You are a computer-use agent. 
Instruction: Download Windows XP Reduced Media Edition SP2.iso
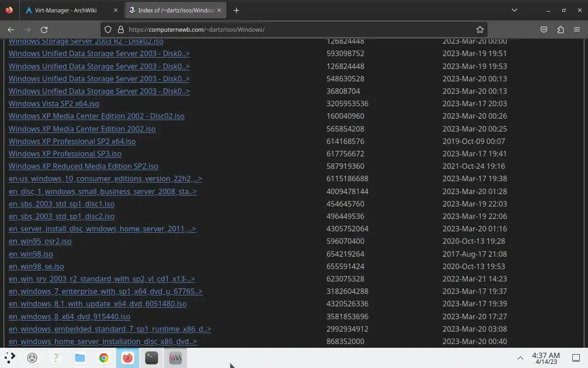coord(84,166)
